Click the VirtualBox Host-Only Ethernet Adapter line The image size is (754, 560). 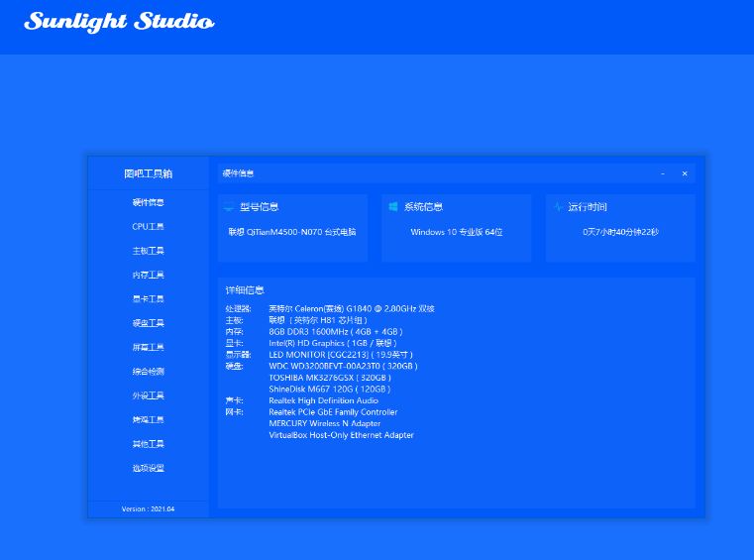coord(342,435)
